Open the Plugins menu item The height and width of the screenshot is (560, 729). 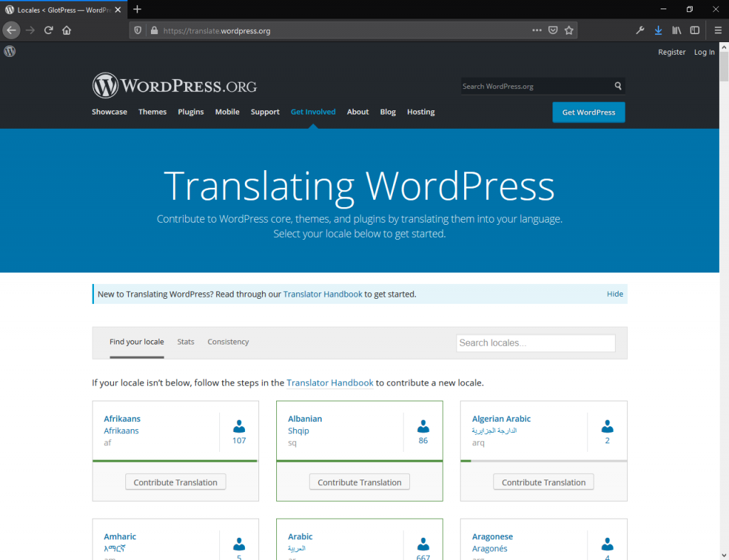tap(191, 112)
